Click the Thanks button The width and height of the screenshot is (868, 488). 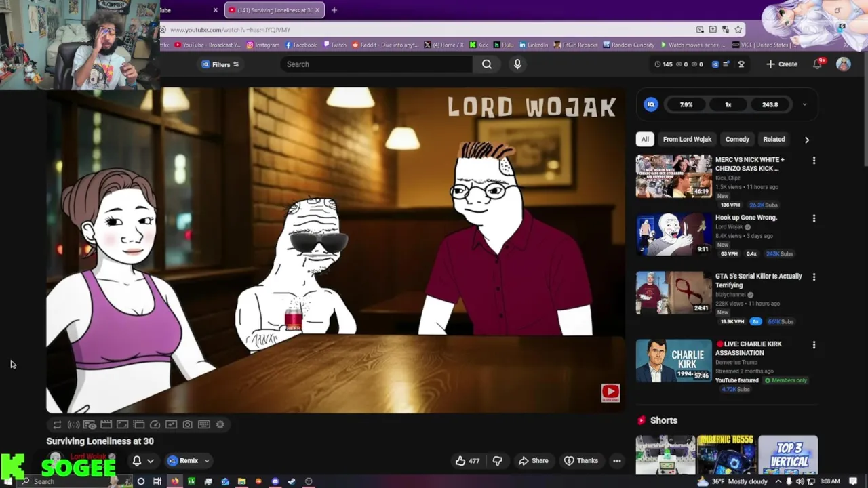[581, 461]
